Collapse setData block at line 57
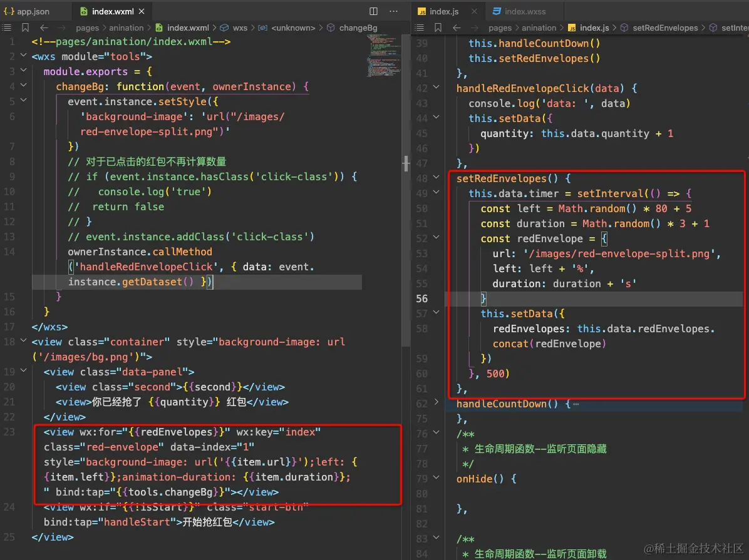The width and height of the screenshot is (749, 560). pyautogui.click(x=436, y=312)
